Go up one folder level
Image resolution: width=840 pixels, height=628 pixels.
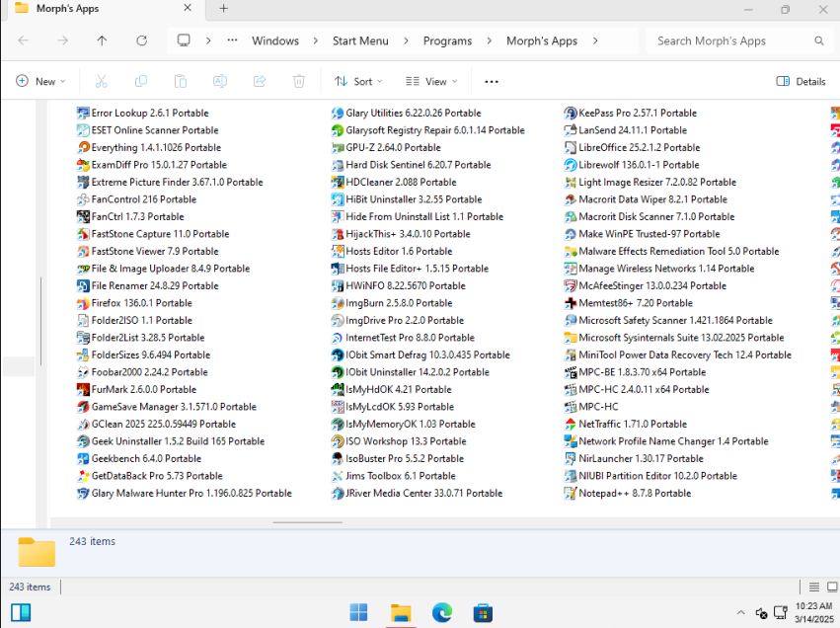point(102,40)
